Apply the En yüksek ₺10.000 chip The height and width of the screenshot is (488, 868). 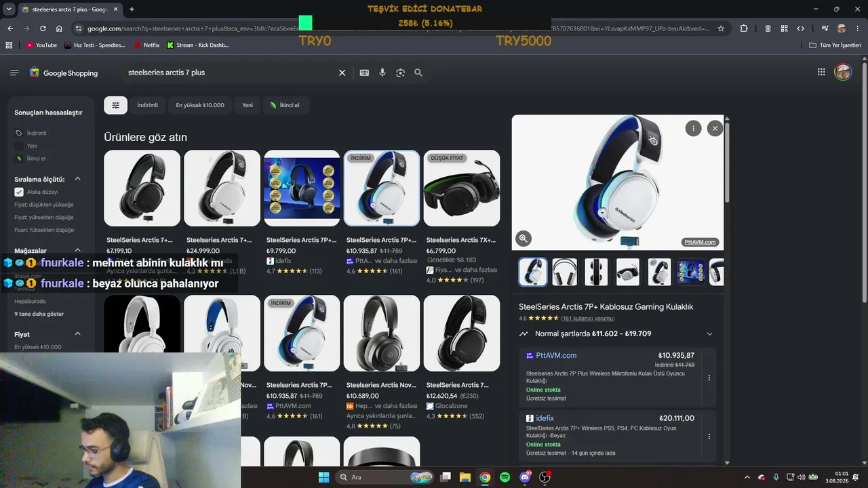point(200,105)
